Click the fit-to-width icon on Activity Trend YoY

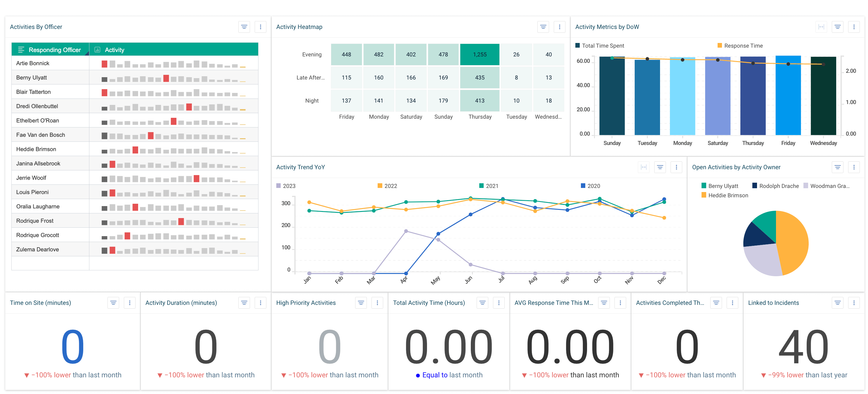pyautogui.click(x=644, y=167)
